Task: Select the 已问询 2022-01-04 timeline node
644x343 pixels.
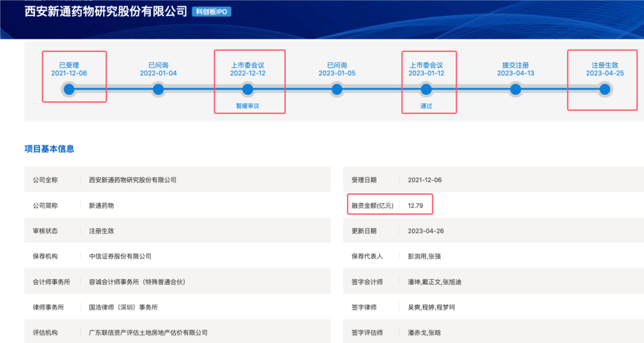Action: pyautogui.click(x=158, y=89)
